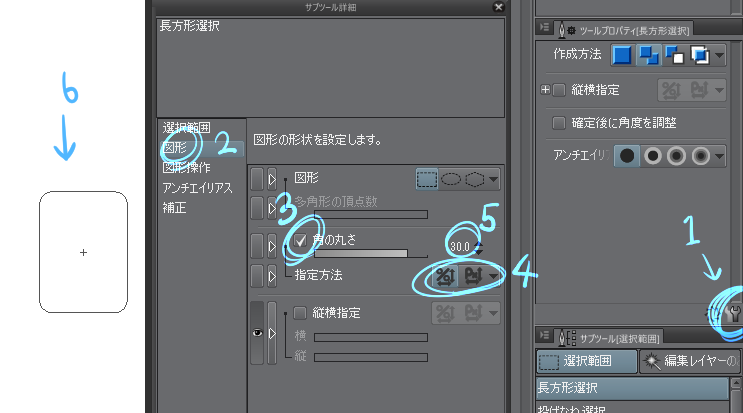Toggle show-in-property box for 指定方法 row
Screen dimensions: 743x413
point(257,276)
